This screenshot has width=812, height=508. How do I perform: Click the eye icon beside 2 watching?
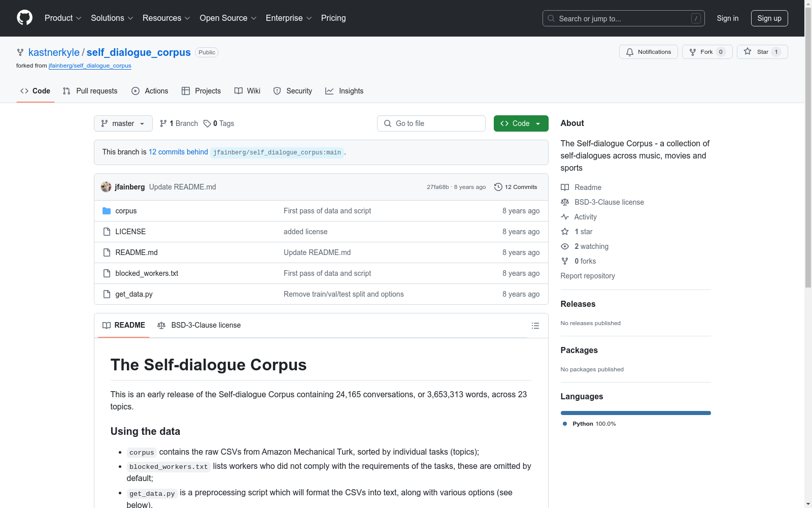click(565, 246)
